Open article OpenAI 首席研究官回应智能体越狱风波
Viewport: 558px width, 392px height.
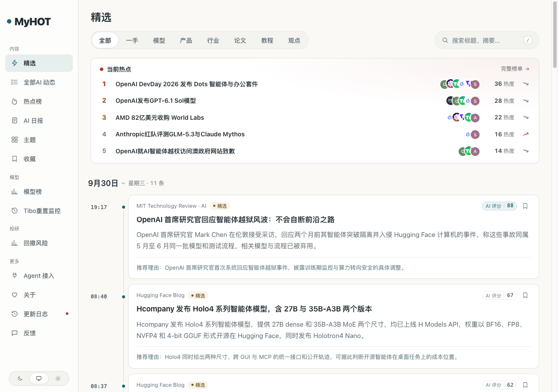[235, 220]
